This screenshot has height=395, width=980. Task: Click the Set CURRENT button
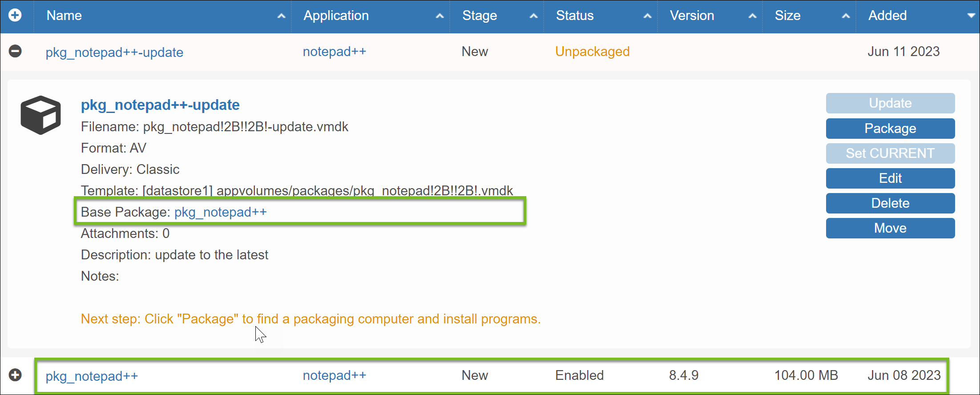[890, 153]
